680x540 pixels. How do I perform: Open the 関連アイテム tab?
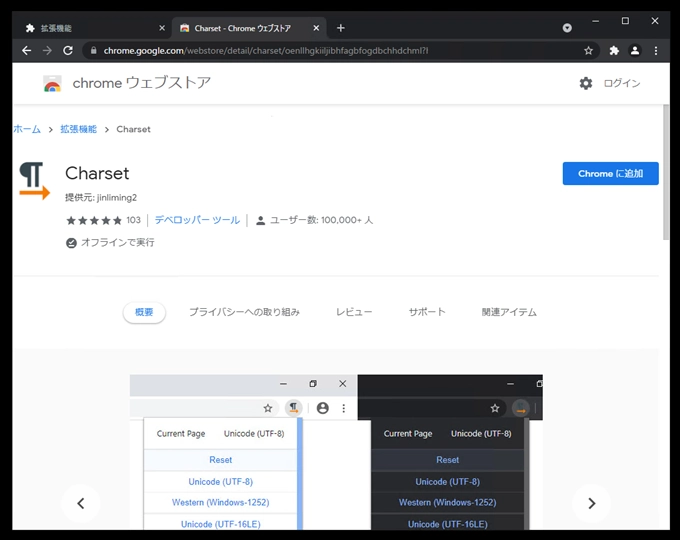click(509, 312)
